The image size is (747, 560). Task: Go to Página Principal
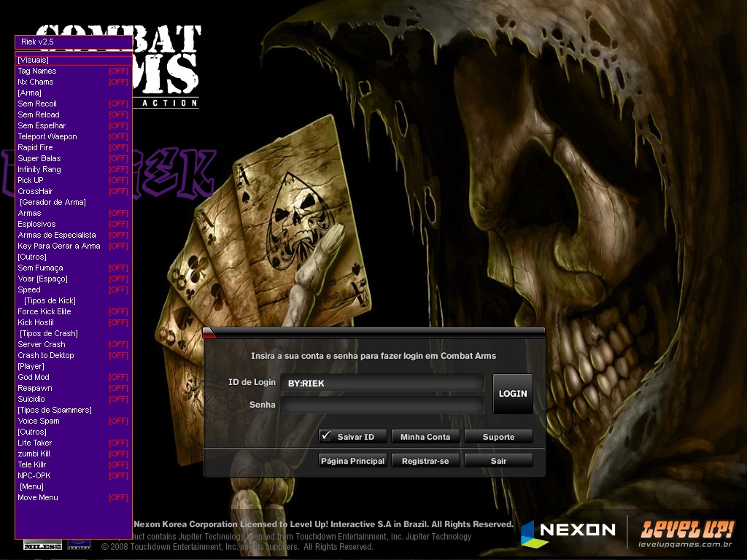click(352, 461)
